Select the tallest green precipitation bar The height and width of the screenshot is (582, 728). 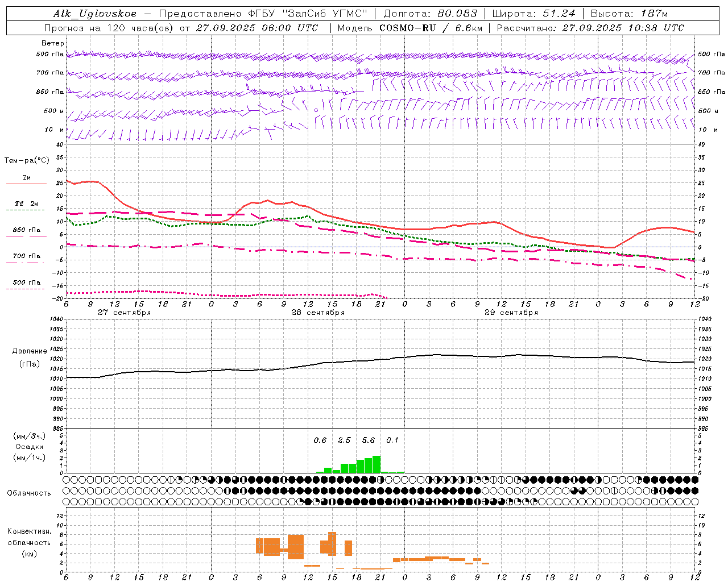coord(377,464)
